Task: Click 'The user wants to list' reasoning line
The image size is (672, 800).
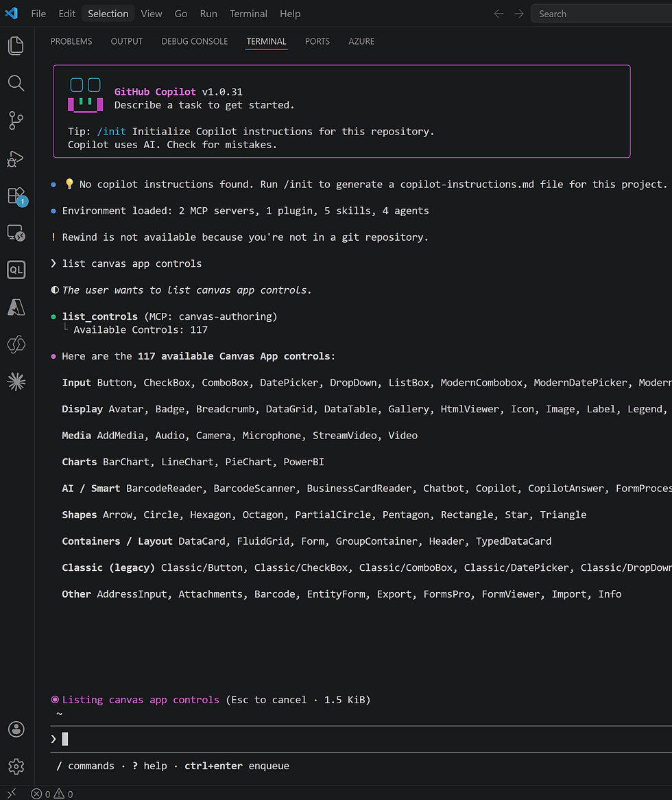Action: [187, 290]
